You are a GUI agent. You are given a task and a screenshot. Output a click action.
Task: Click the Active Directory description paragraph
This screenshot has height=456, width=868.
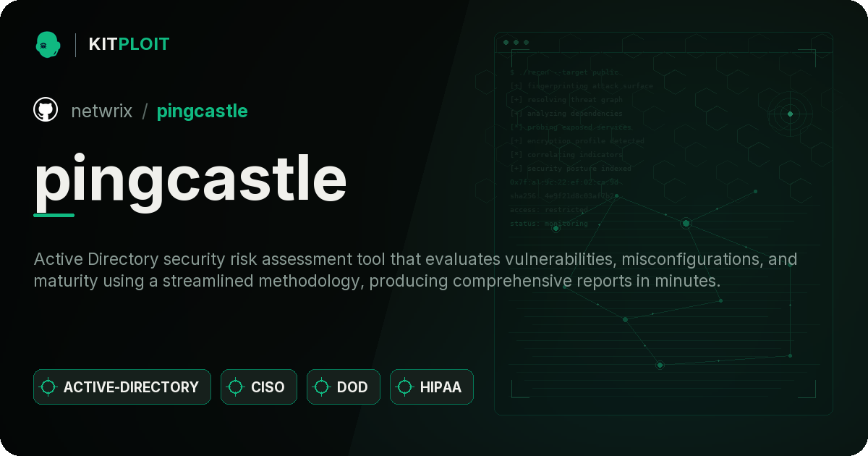coord(416,270)
